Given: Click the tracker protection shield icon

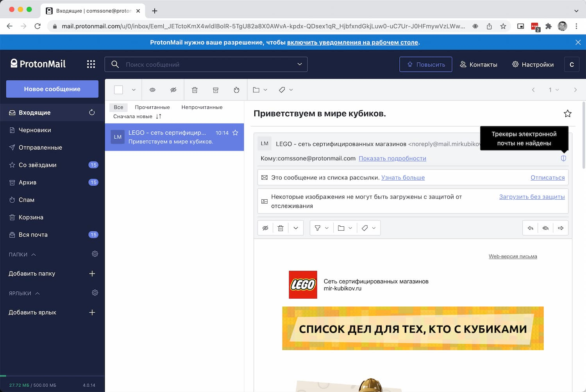Looking at the screenshot, I should pyautogui.click(x=563, y=158).
